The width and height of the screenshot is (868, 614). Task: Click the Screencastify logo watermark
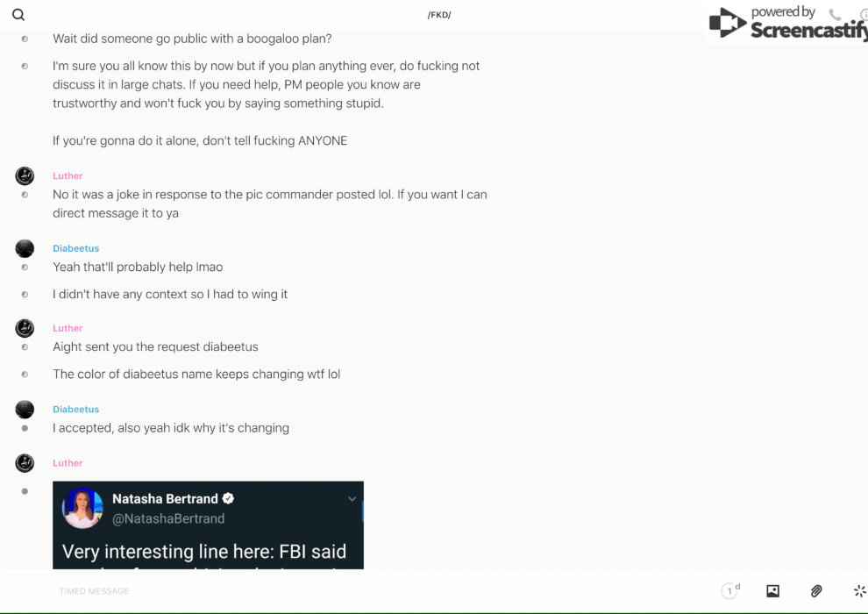click(787, 25)
